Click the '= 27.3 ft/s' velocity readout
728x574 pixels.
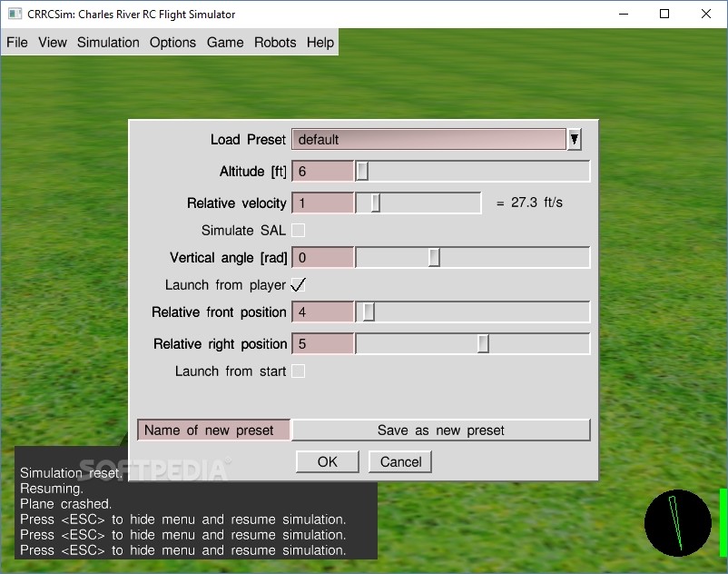tap(529, 203)
